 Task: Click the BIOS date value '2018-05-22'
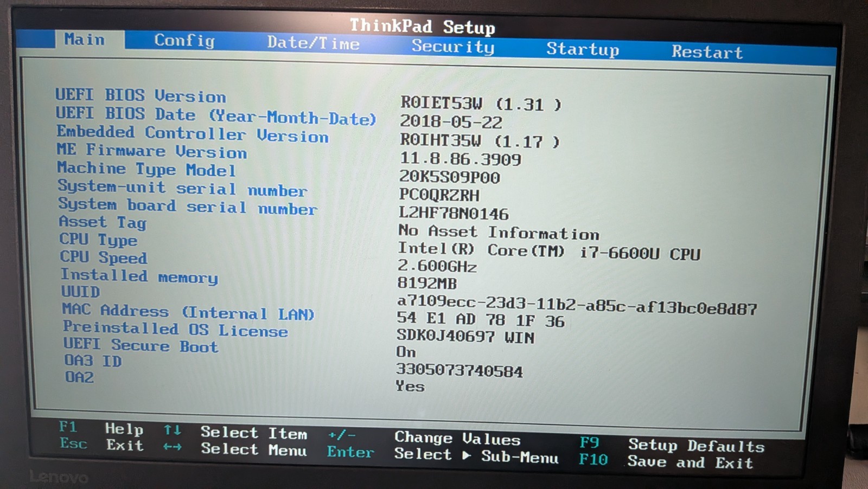451,121
